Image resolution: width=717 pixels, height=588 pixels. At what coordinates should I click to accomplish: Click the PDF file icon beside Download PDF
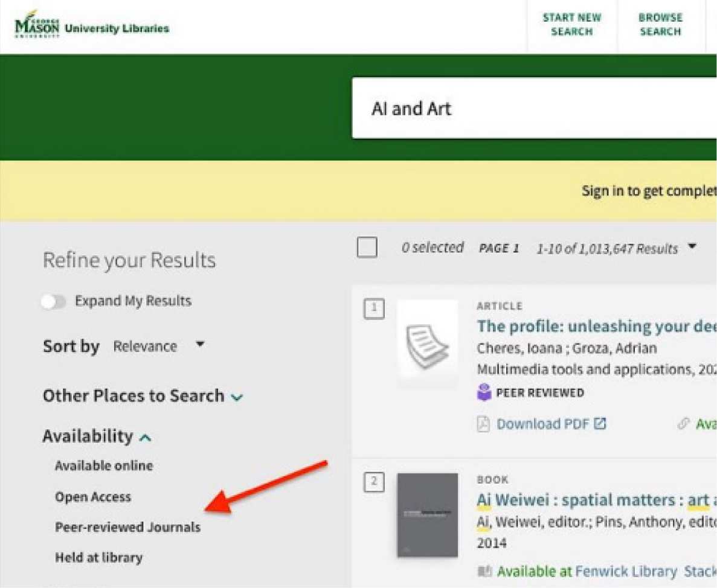point(483,424)
